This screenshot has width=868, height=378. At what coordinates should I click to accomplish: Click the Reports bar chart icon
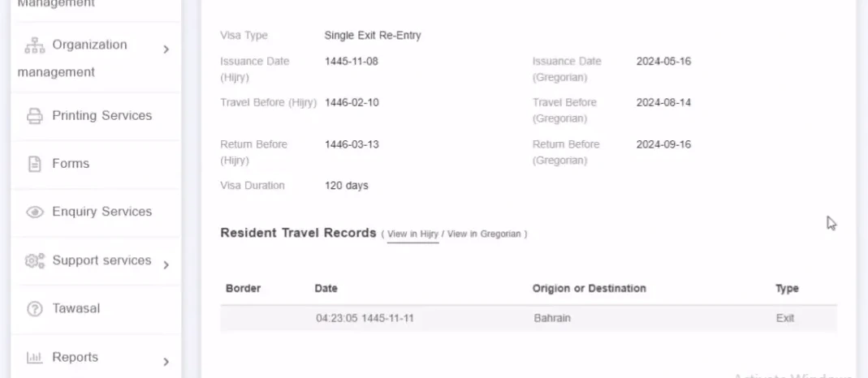click(x=35, y=358)
